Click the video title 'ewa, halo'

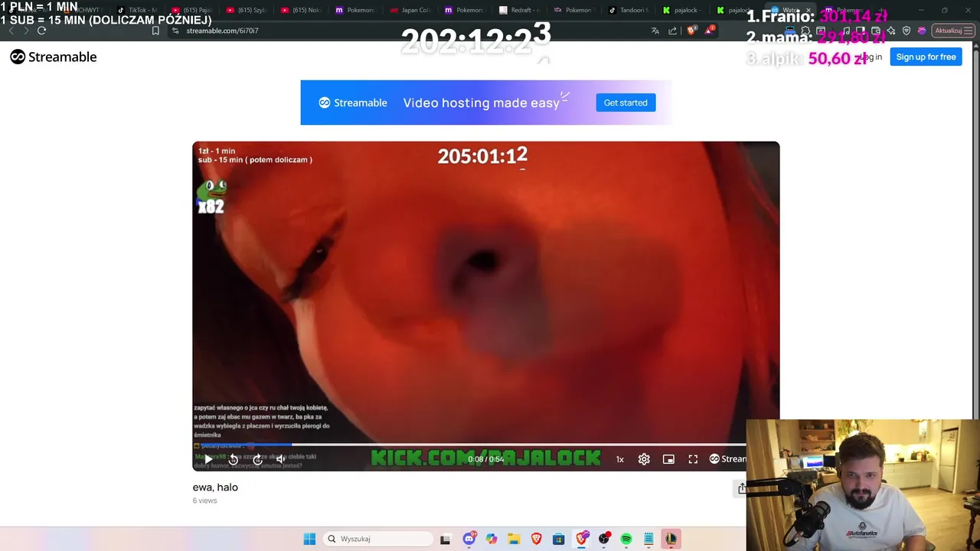215,487
